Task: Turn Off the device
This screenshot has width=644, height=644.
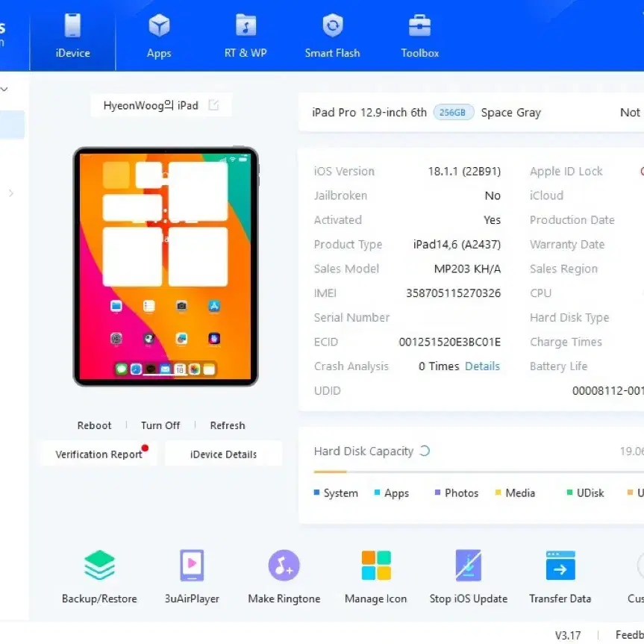Action: pos(160,425)
